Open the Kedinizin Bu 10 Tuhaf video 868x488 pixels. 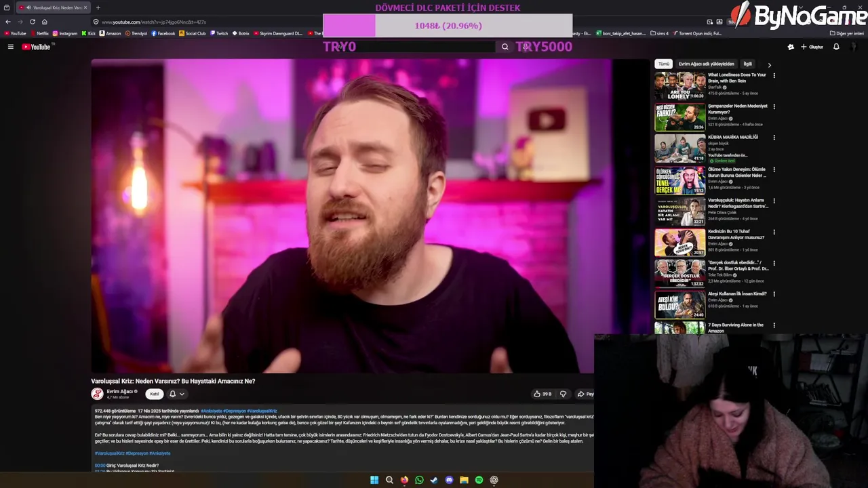pos(679,243)
